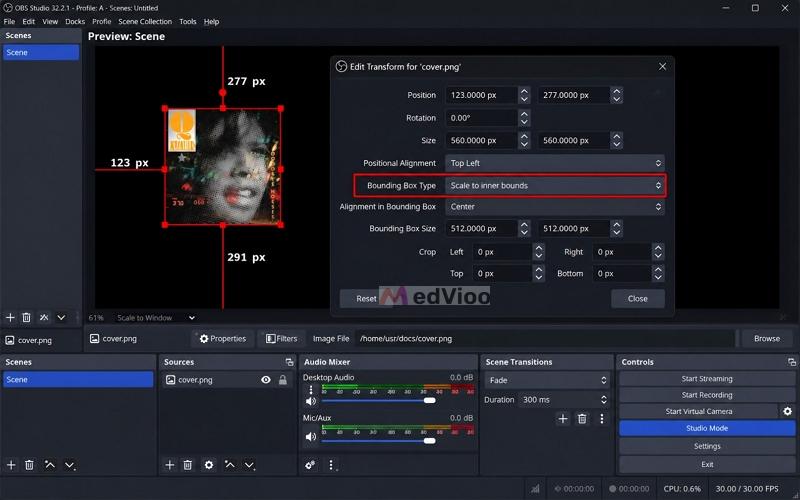The height and width of the screenshot is (500, 800).
Task: Click Browse for the image file
Action: coord(767,338)
